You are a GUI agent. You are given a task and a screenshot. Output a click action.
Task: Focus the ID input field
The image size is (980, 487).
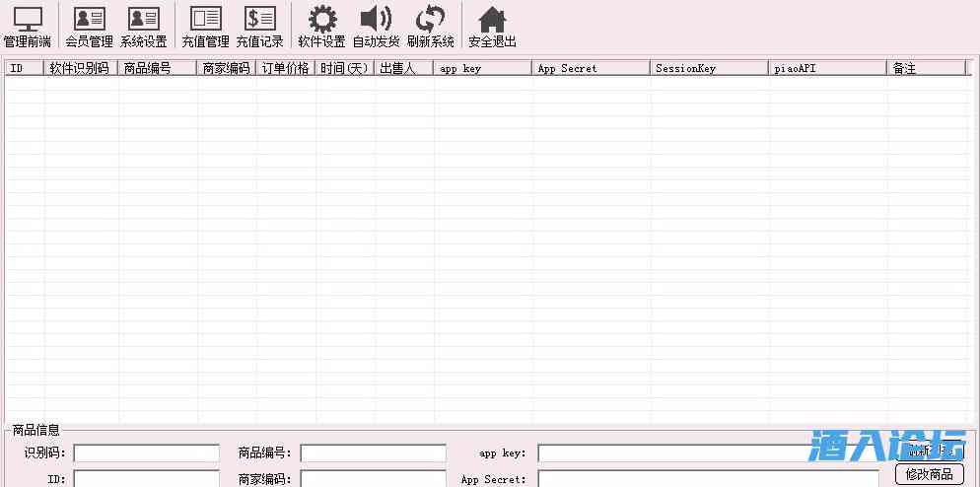(147, 479)
